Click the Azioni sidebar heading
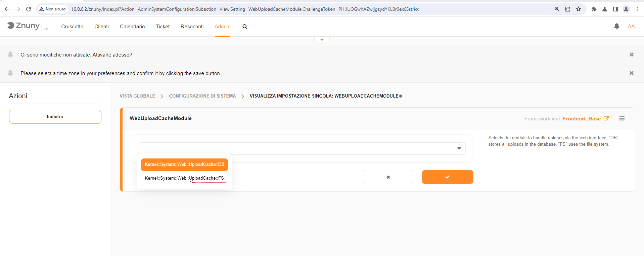Image resolution: width=644 pixels, height=256 pixels. coord(18,96)
